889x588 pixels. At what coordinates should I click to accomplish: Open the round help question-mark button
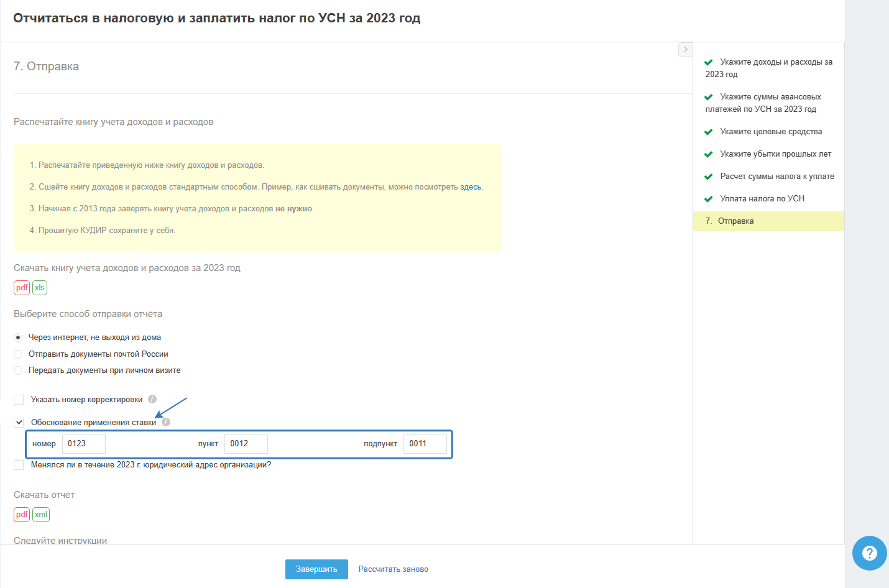tap(869, 553)
